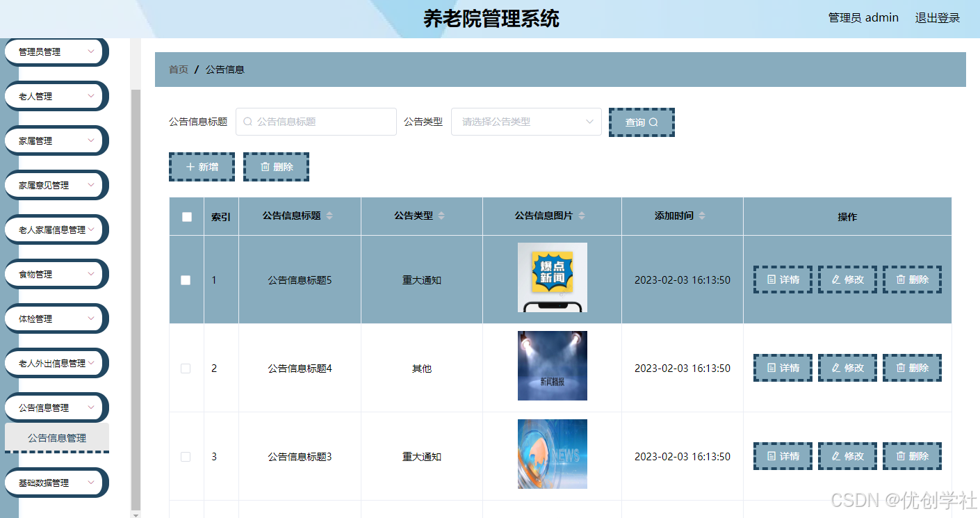The height and width of the screenshot is (518, 980).
Task: Select the checkbox in table header
Action: click(x=186, y=217)
